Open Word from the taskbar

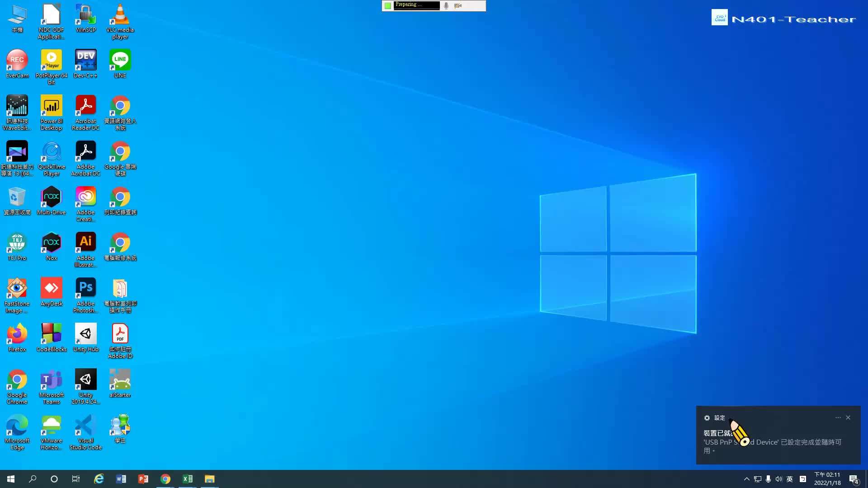[121, 479]
